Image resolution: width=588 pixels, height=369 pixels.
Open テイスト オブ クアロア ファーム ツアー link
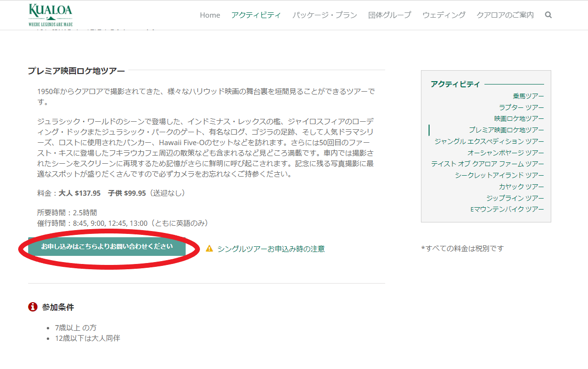(487, 164)
